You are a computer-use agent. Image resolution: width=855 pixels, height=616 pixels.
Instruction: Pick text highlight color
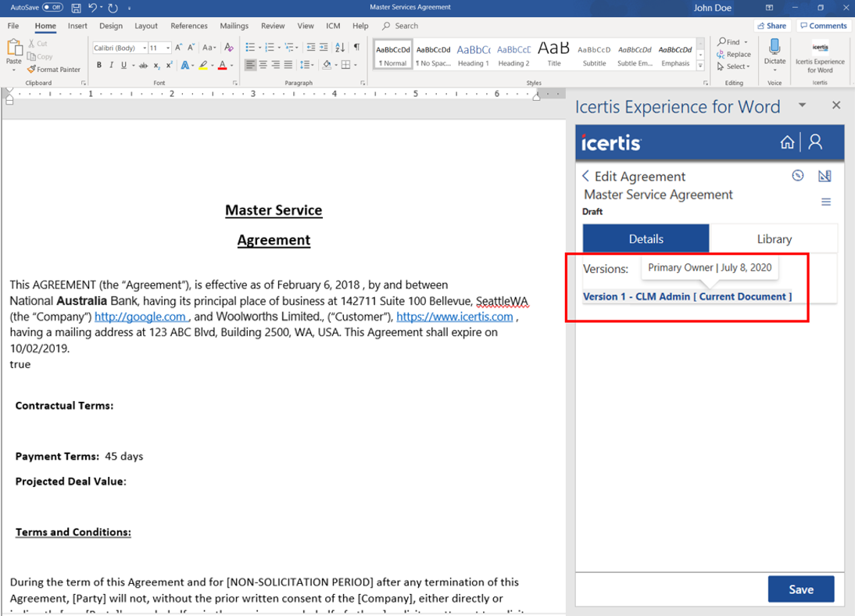(203, 65)
